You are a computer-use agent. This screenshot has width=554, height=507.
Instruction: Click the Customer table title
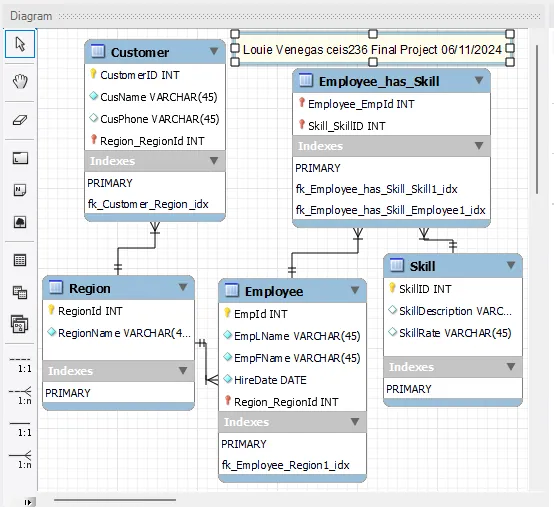(140, 52)
